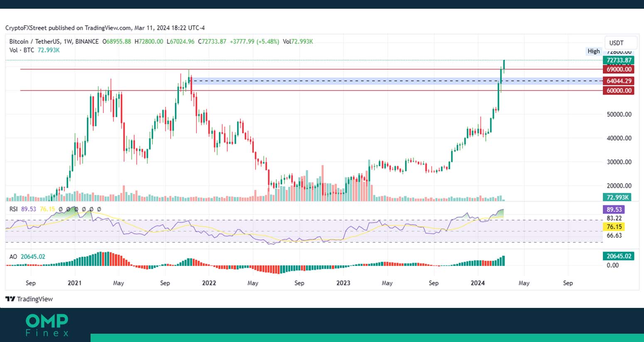Click the OMP Finex logo

(x=47, y=325)
